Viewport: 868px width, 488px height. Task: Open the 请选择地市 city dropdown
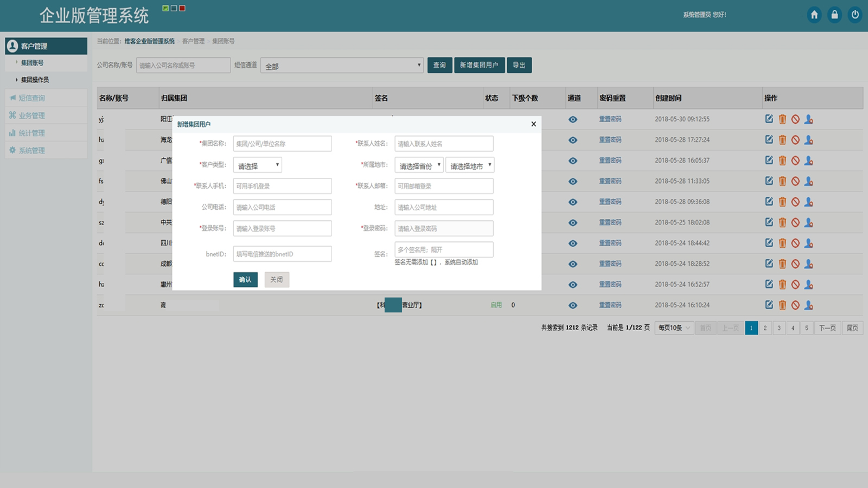[x=470, y=165]
